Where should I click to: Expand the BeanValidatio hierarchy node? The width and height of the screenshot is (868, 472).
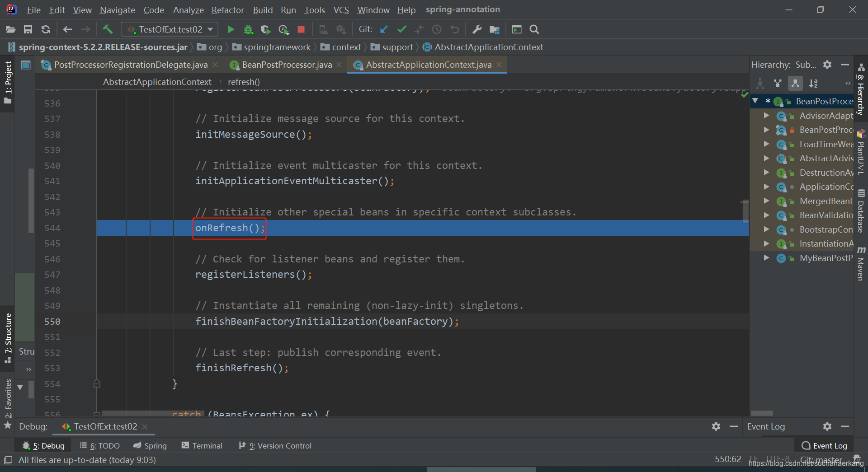[766, 215]
